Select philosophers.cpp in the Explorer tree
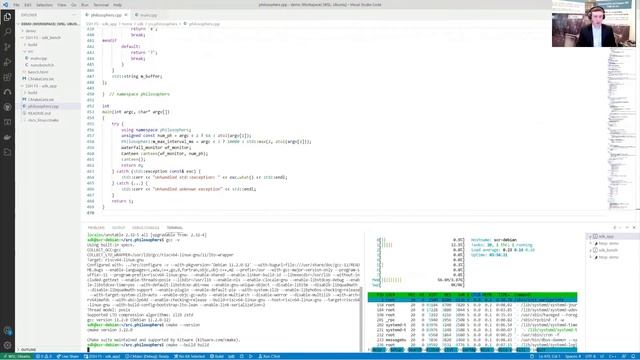This screenshot has height=360, width=640. (43, 107)
